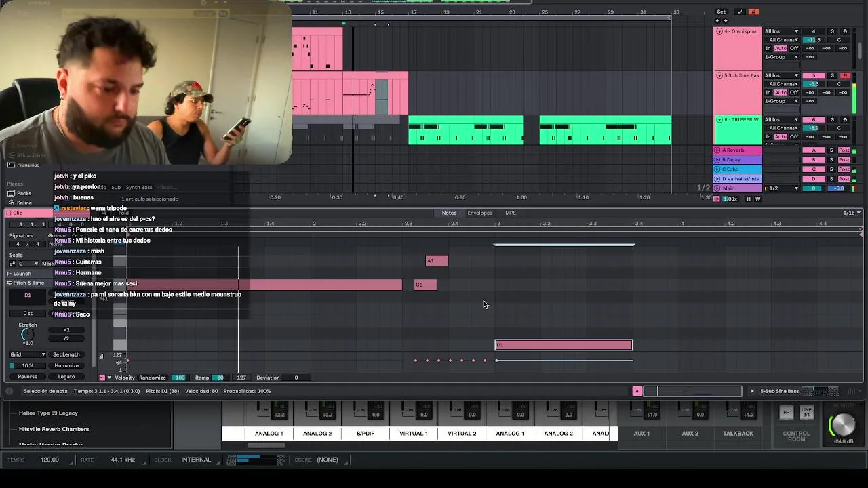868x488 pixels.
Task: Collapse the 5 Sub Sine Bas track
Action: (719, 75)
